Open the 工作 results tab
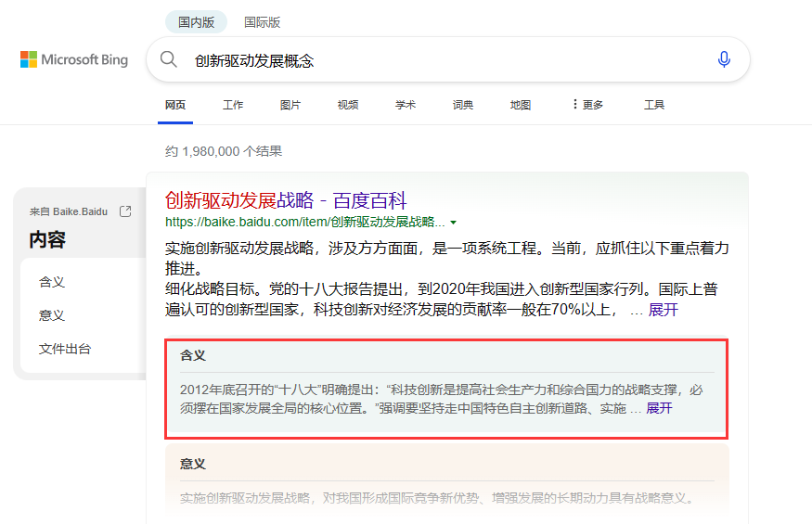 point(233,105)
